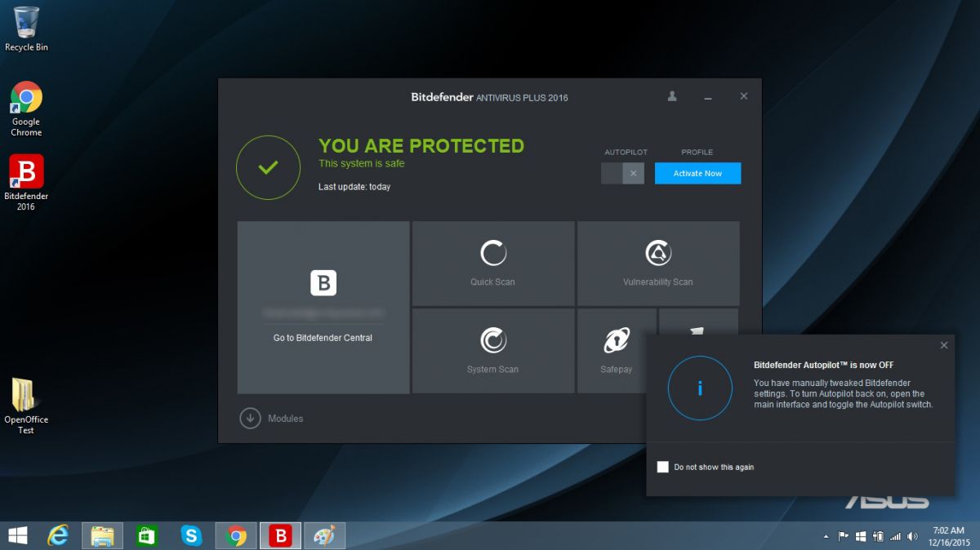
Task: Click the green protected checkmark circle
Action: point(269,167)
